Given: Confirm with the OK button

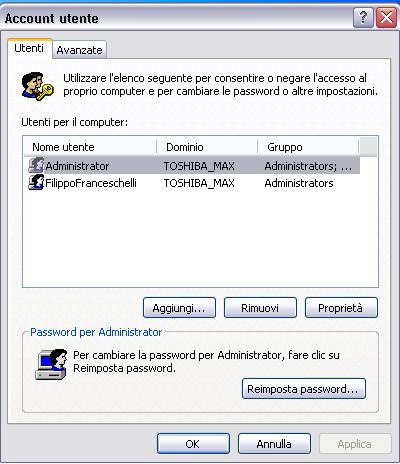Looking at the screenshot, I should pyautogui.click(x=193, y=444).
